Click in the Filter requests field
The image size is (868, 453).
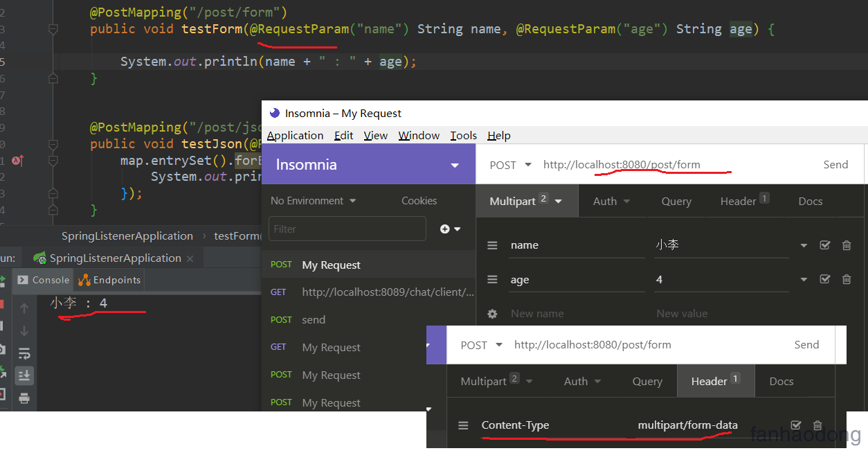tap(347, 229)
